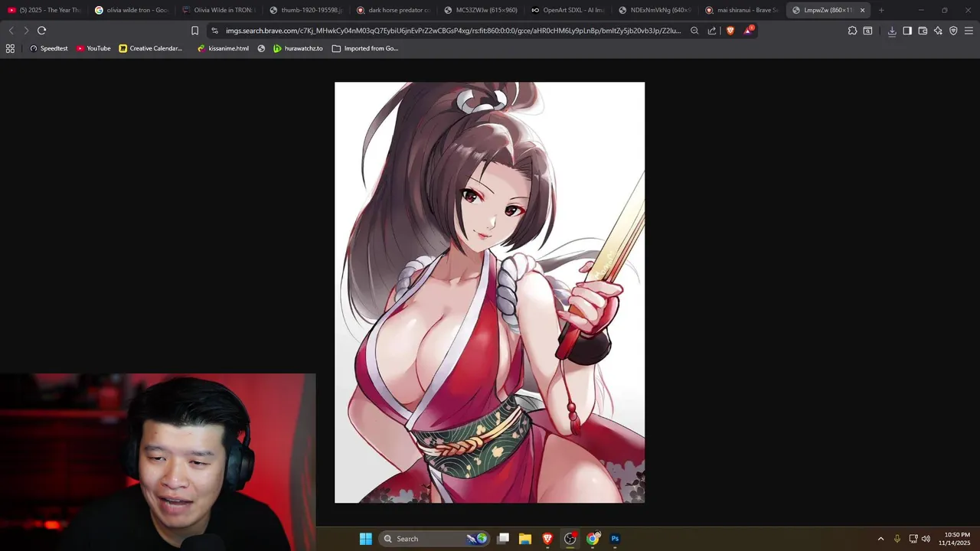
Task: Open the microphone tray icon
Action: [897, 539]
